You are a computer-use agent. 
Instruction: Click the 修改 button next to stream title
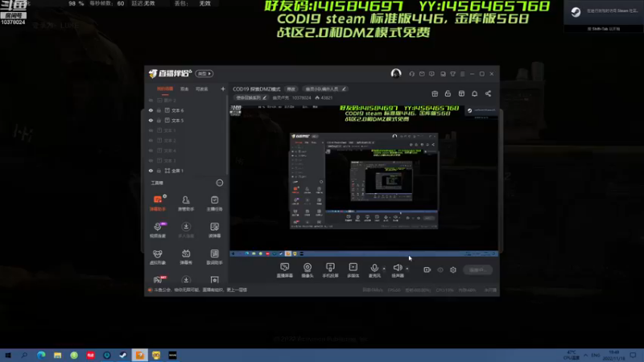(x=291, y=89)
